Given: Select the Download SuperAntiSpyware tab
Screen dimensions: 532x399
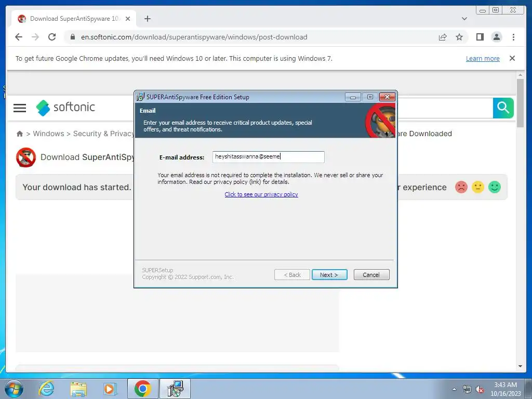Looking at the screenshot, I should 74,19.
